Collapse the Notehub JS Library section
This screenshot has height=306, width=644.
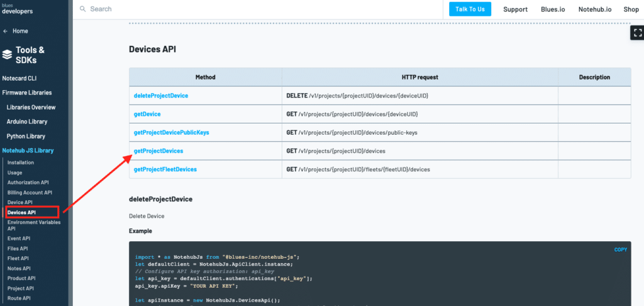(28, 150)
